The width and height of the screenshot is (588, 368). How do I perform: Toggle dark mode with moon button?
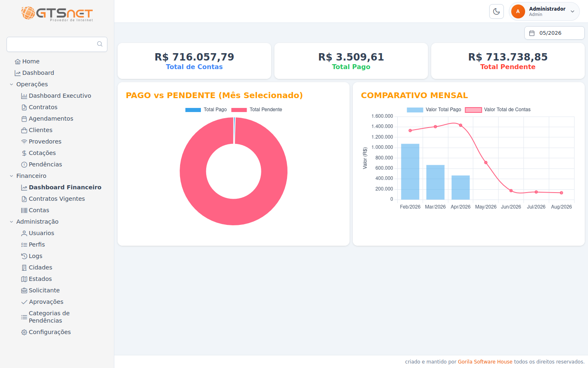[497, 11]
